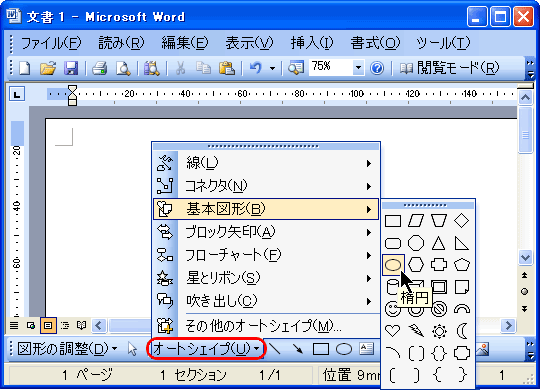Open the Word help question icon

377,68
